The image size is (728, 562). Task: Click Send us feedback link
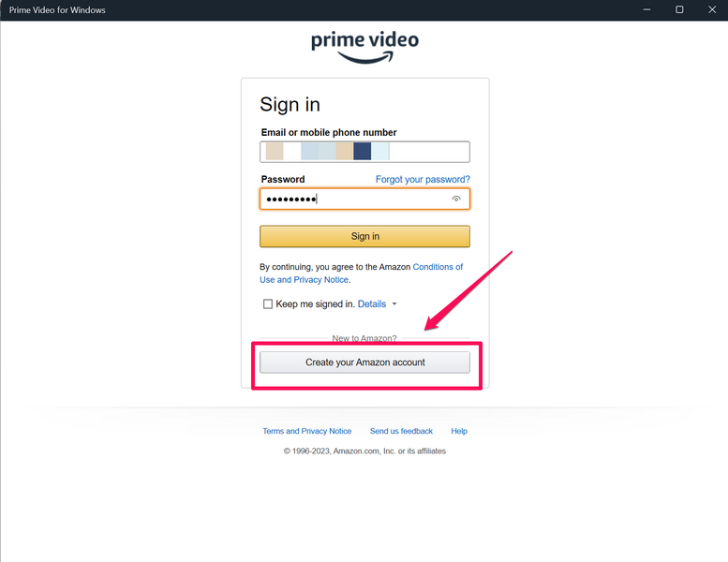(401, 431)
